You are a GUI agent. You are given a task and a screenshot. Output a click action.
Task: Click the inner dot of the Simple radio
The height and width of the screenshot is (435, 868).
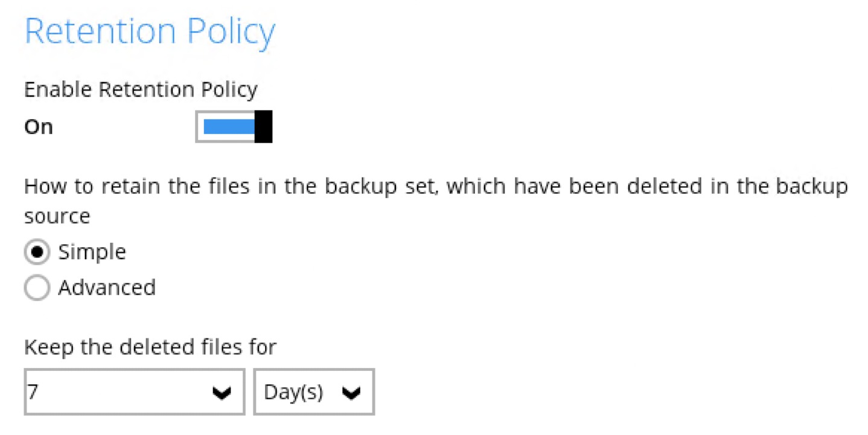pos(37,253)
